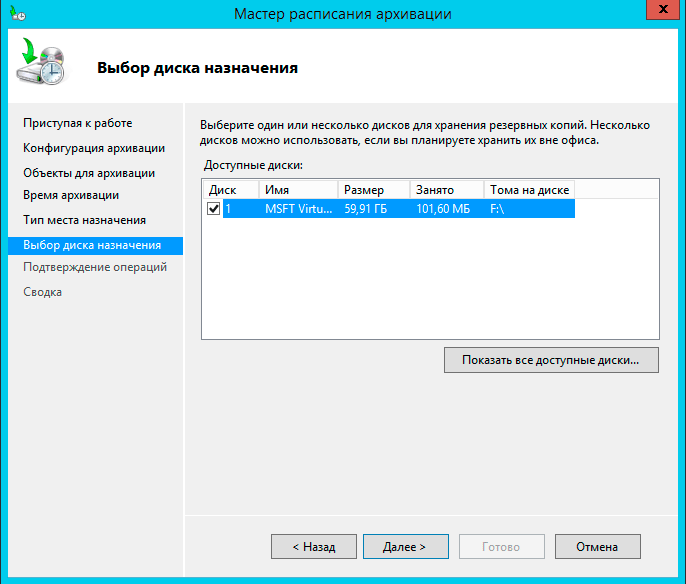Uncheck the disk 1 checkbox
Viewport: 686px width, 584px height.
click(214, 209)
